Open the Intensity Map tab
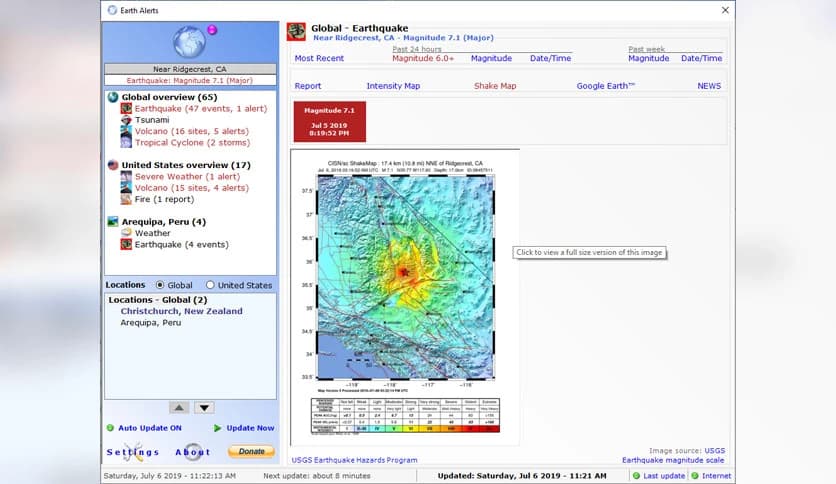836x484 pixels. pos(393,86)
